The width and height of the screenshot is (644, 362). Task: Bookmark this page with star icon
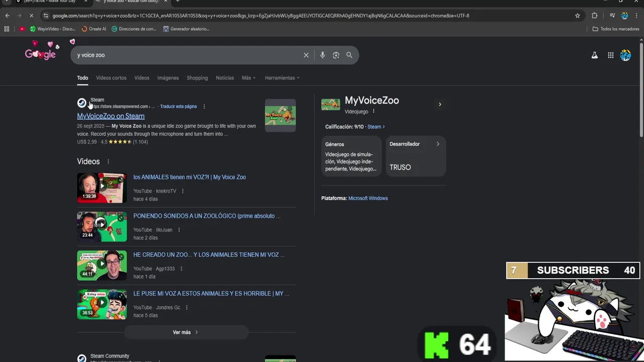pos(578,16)
